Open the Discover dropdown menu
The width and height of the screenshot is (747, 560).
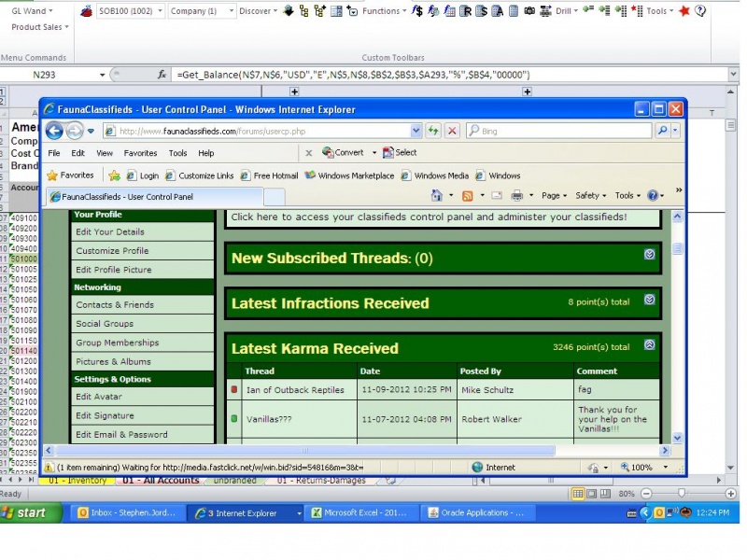pos(258,11)
